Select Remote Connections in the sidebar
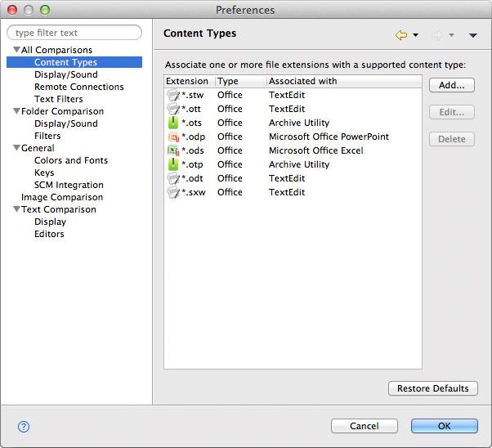492x448 pixels. click(x=78, y=87)
